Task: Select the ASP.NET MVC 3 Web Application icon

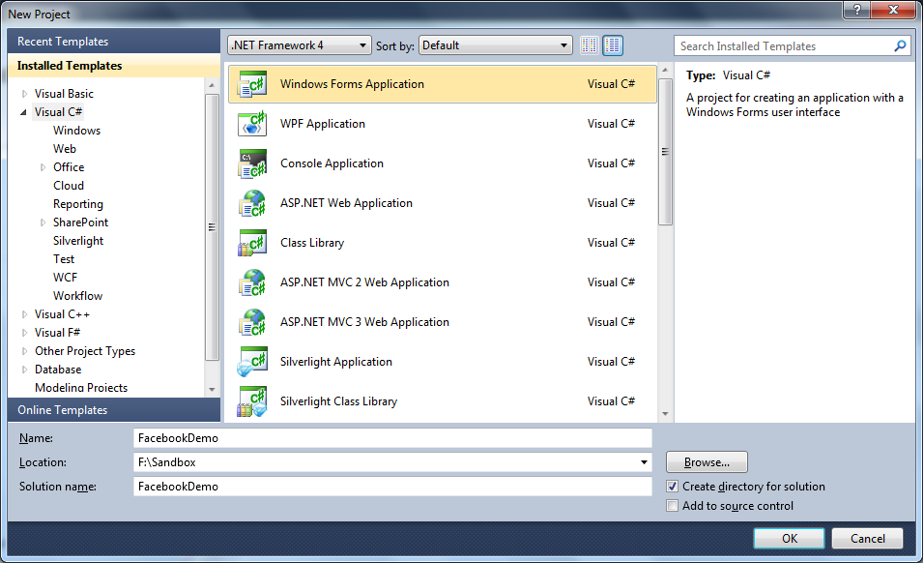Action: pos(252,322)
